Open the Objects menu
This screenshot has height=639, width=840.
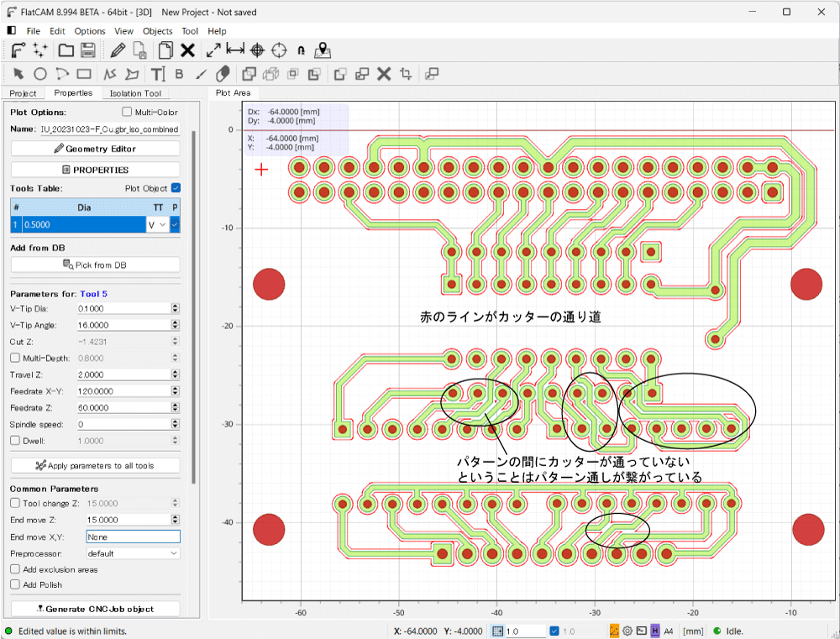click(x=157, y=31)
